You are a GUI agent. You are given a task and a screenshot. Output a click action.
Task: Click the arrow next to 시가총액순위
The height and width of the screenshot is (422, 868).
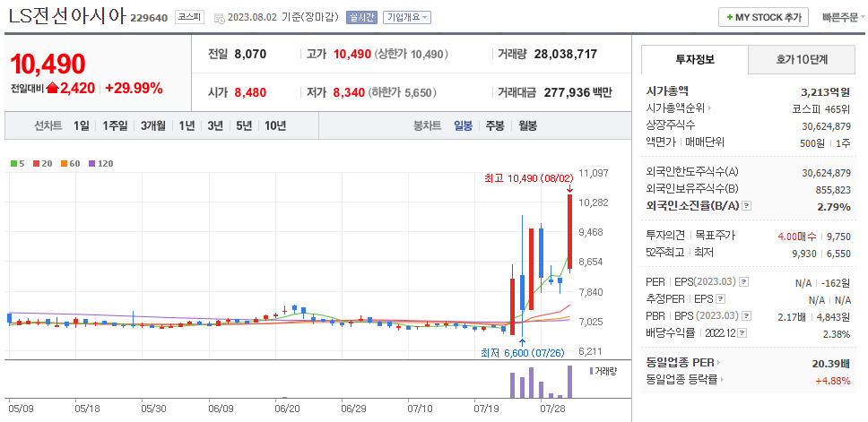click(x=710, y=108)
